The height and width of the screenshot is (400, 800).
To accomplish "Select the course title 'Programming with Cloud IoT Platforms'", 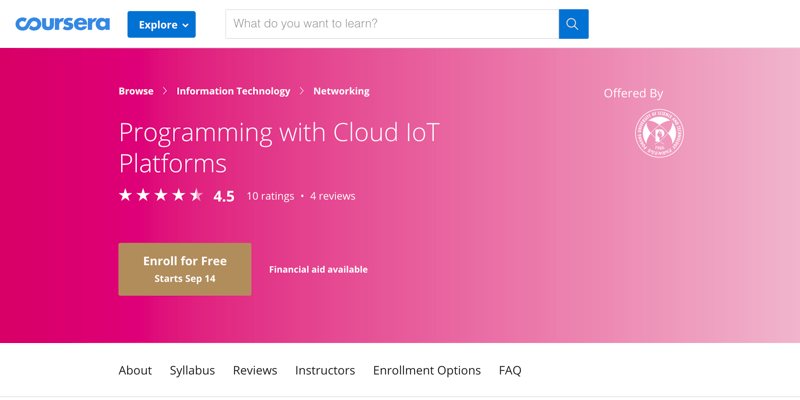I will tap(279, 148).
